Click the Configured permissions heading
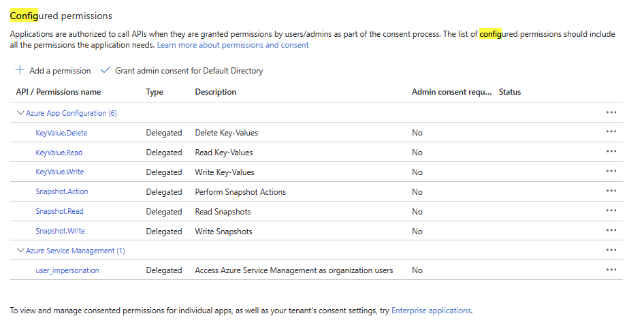644x333 pixels. pos(61,16)
